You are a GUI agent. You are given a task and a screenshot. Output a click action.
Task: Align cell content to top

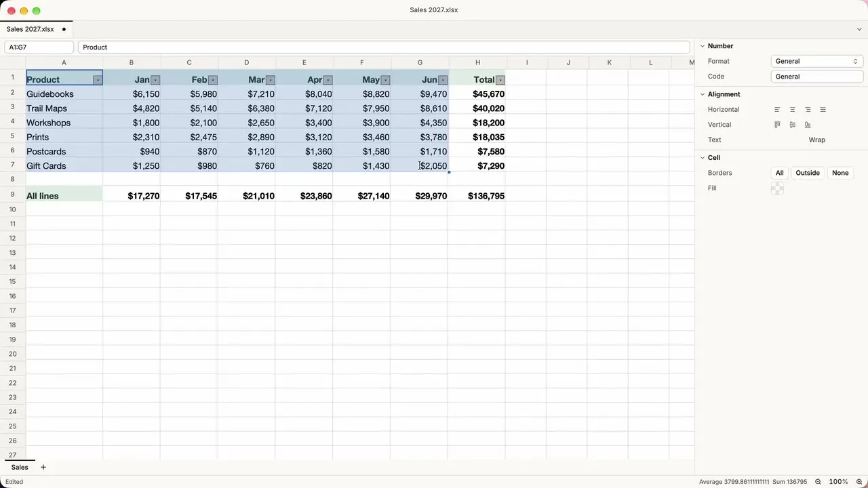777,125
